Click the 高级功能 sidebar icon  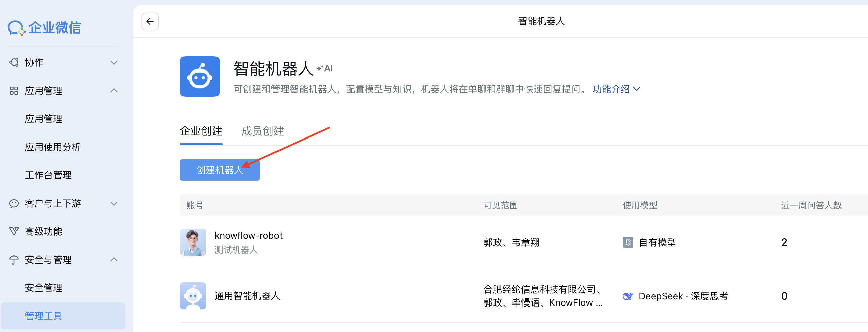coord(14,231)
